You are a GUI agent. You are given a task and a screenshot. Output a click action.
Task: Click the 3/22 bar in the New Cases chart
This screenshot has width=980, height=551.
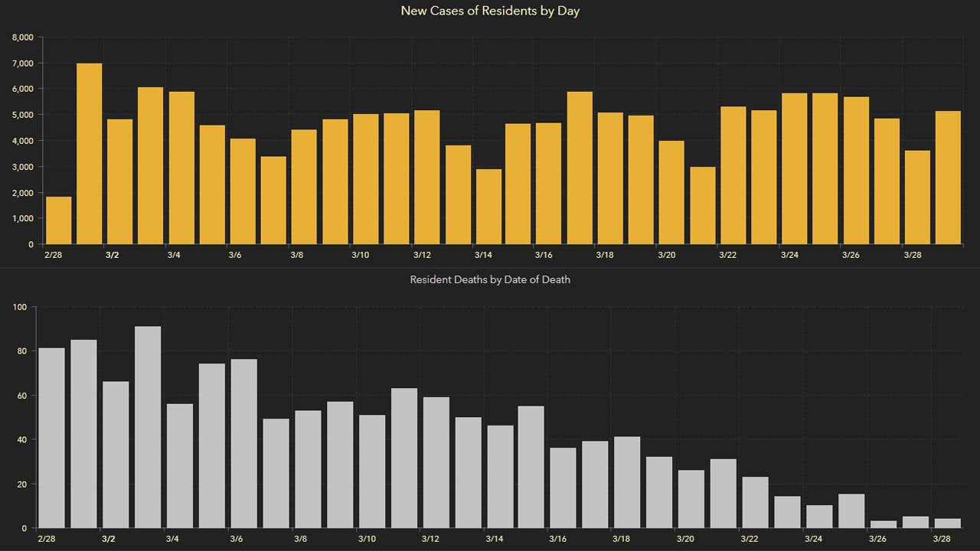[733, 175]
